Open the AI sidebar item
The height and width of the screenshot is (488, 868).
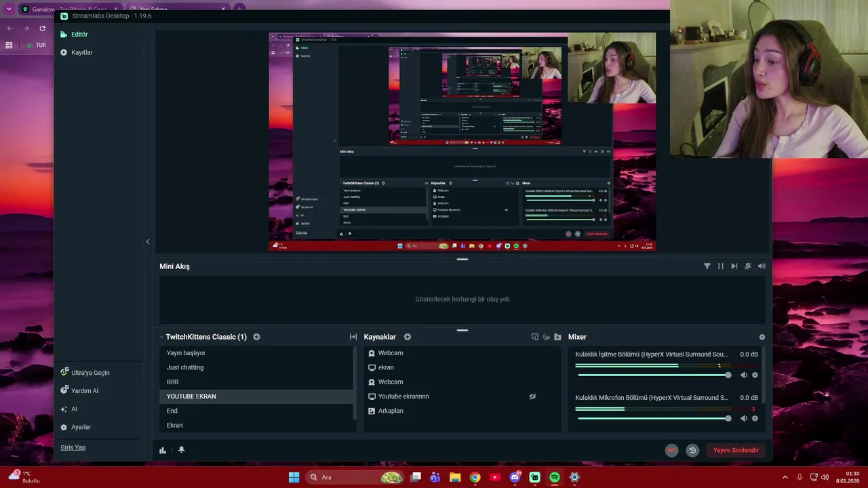coord(69,409)
